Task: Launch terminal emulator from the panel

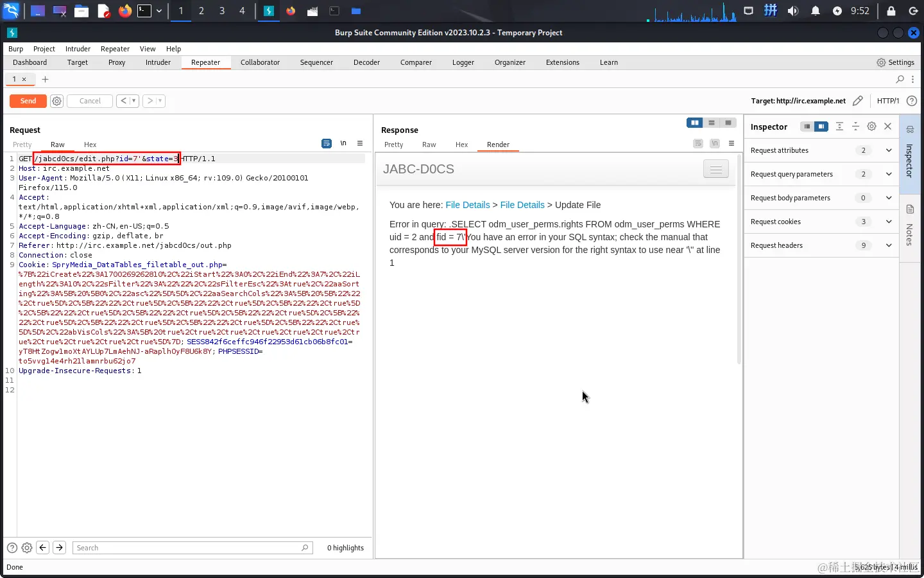Action: [144, 11]
